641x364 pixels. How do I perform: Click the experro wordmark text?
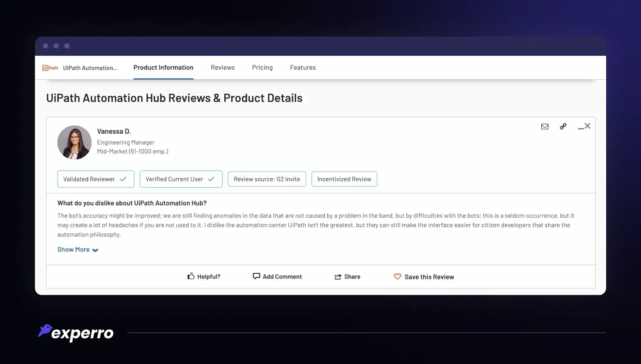(x=82, y=334)
